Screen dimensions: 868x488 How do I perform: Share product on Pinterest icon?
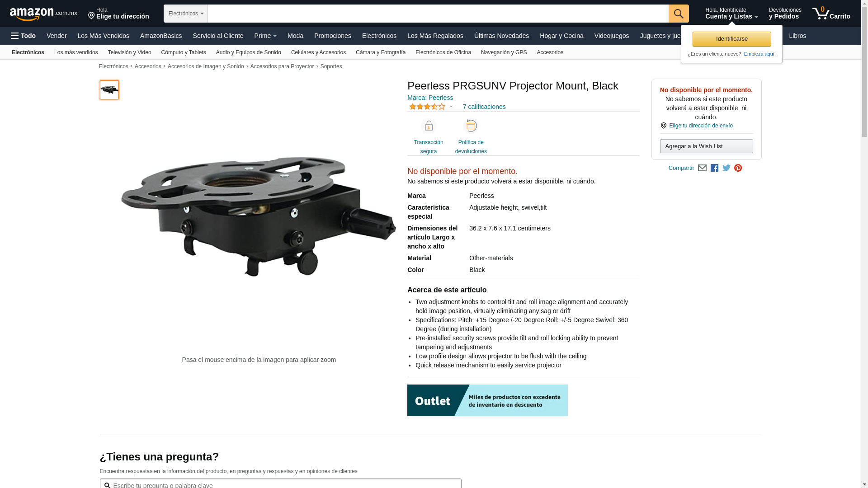(x=738, y=168)
